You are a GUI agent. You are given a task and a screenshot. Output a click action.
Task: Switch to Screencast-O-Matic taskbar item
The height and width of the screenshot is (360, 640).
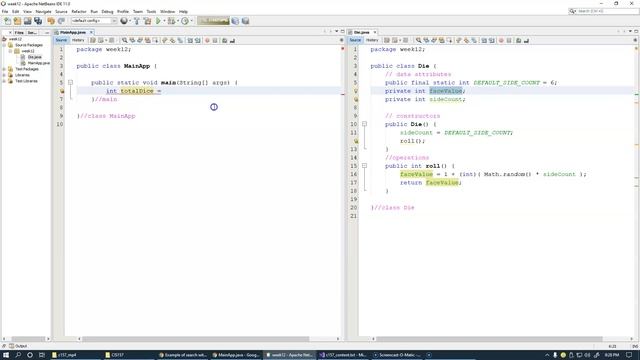click(x=396, y=355)
